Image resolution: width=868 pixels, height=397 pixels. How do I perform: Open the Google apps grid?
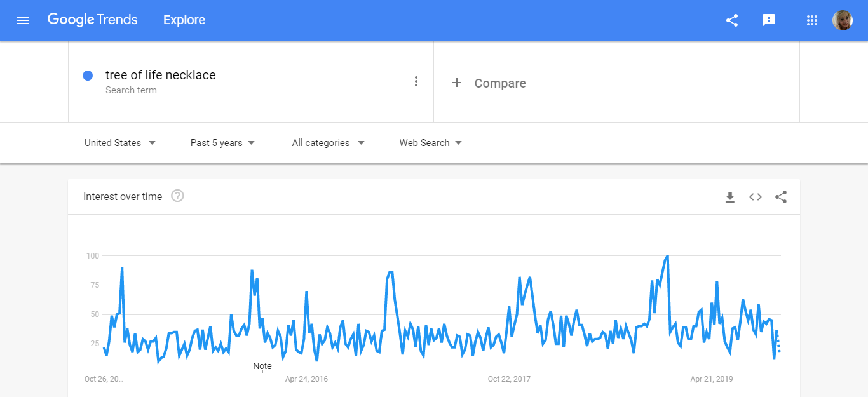[811, 20]
